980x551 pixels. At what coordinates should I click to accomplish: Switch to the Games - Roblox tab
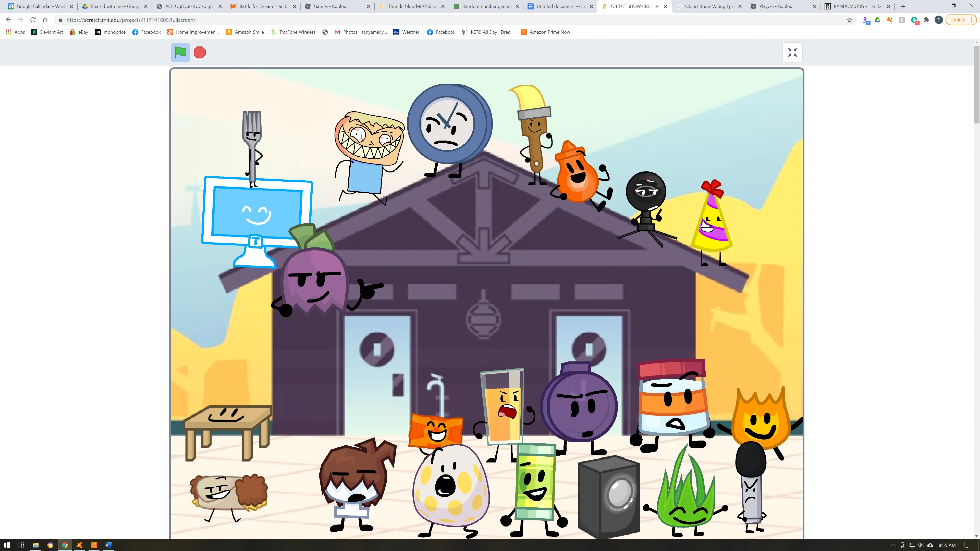click(x=330, y=6)
